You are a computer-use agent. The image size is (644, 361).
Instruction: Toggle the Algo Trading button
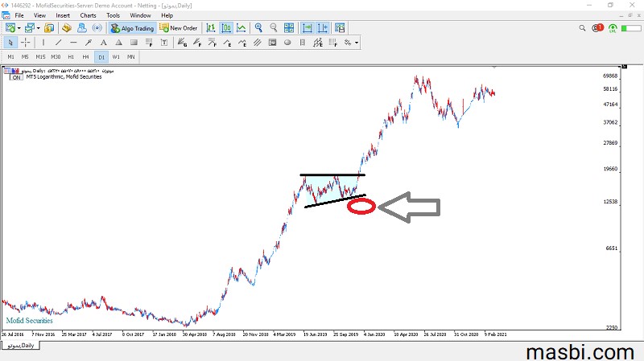pos(132,28)
